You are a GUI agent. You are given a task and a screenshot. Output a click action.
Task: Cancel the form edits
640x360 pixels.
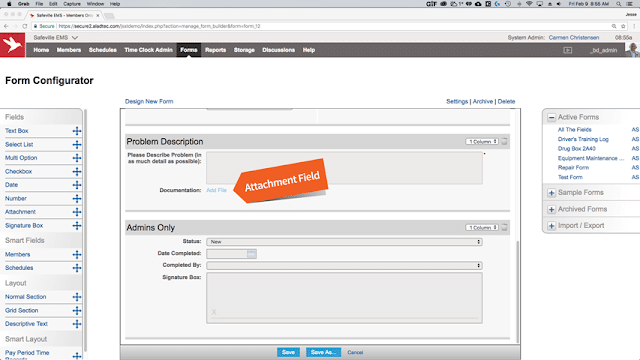355,352
